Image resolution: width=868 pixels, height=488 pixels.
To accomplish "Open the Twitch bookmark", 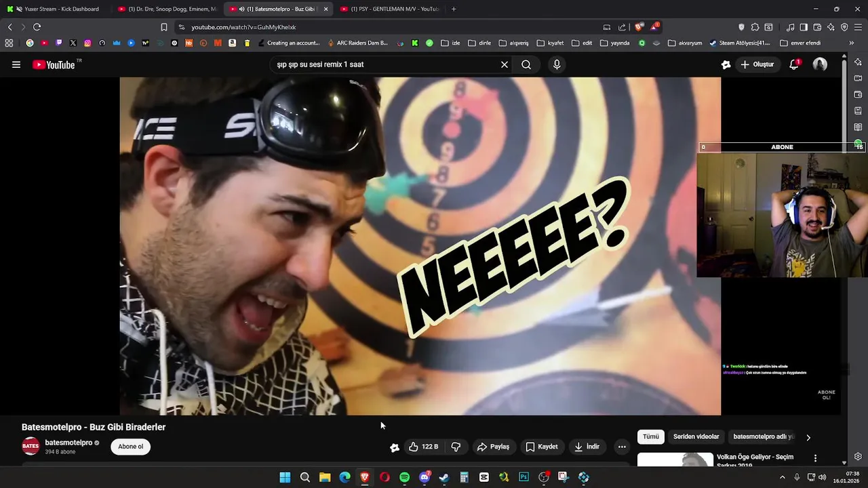I will coord(58,43).
